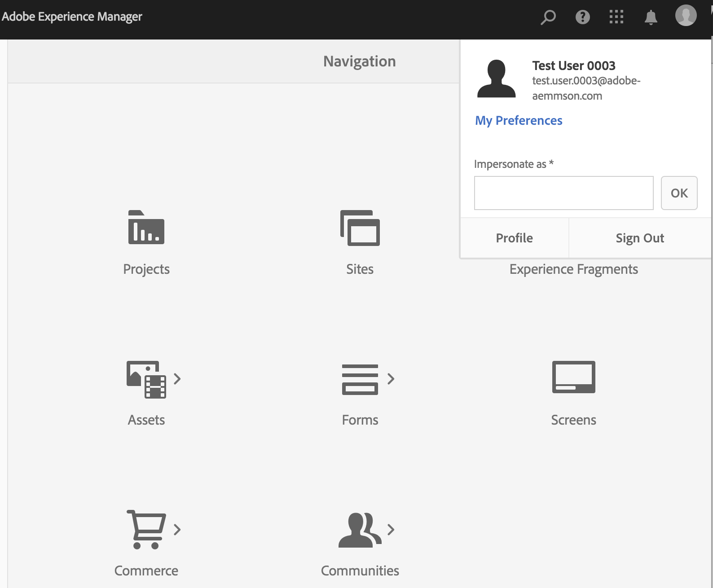Confirm impersonation with the OK button

click(x=679, y=193)
